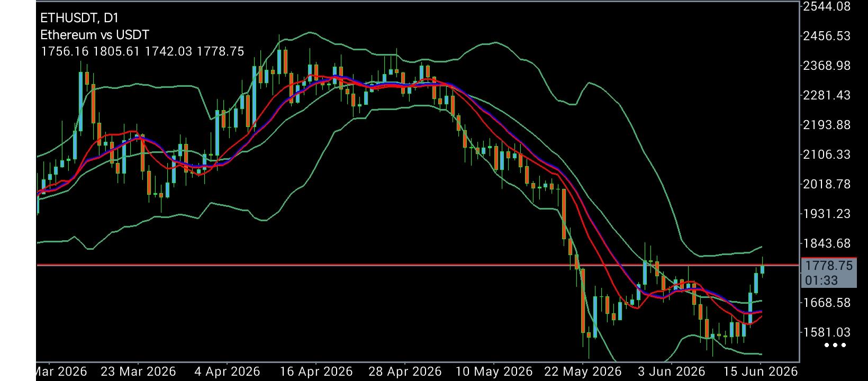Screen dimensions: 868x381
Task: Click the candle countdown timer 01:33
Action: click(x=821, y=280)
